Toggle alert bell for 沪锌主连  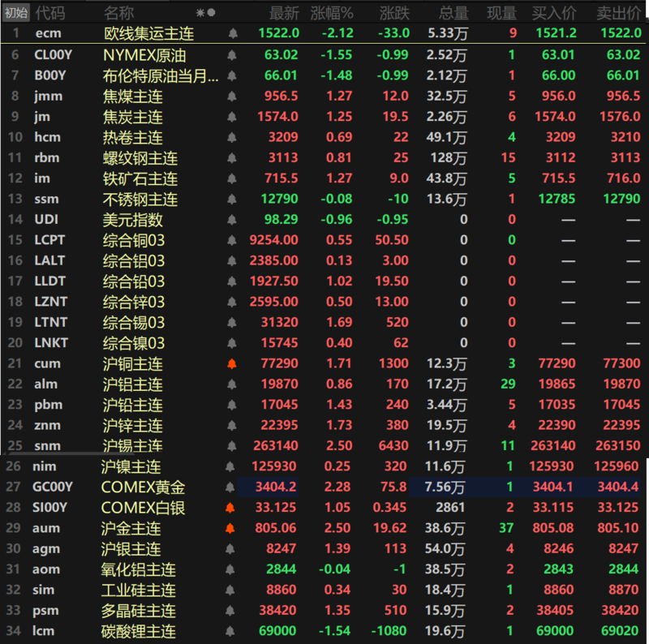point(232,426)
